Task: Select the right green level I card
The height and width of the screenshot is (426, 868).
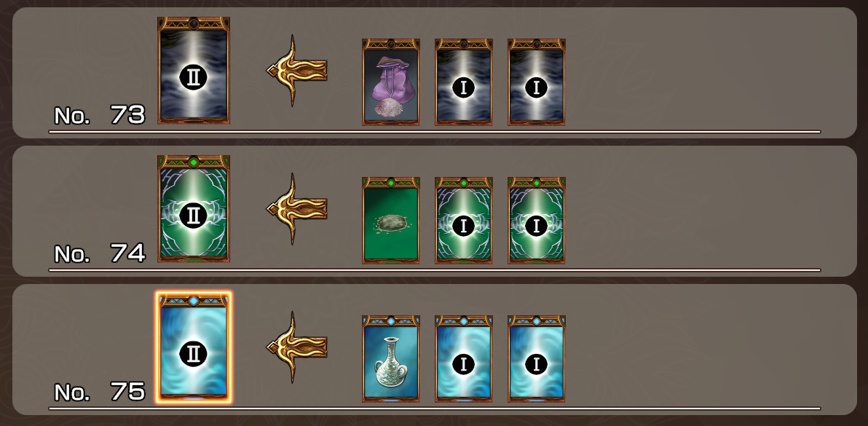Action: click(537, 220)
